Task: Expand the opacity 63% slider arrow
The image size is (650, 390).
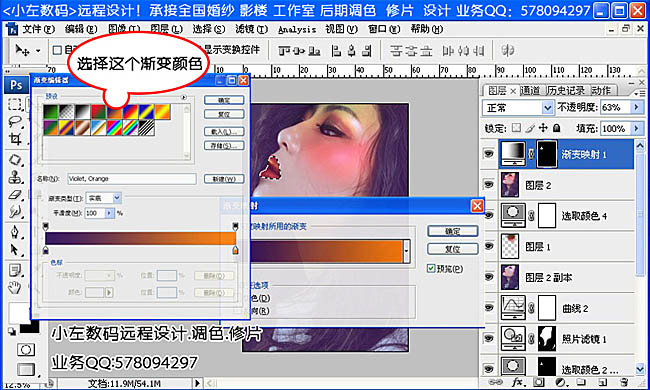Action: click(636, 107)
